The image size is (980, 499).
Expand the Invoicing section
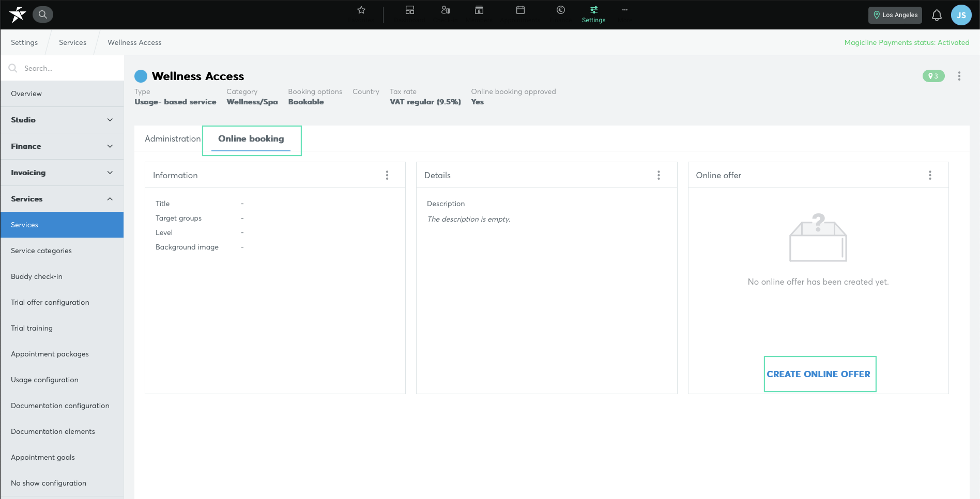coord(62,173)
